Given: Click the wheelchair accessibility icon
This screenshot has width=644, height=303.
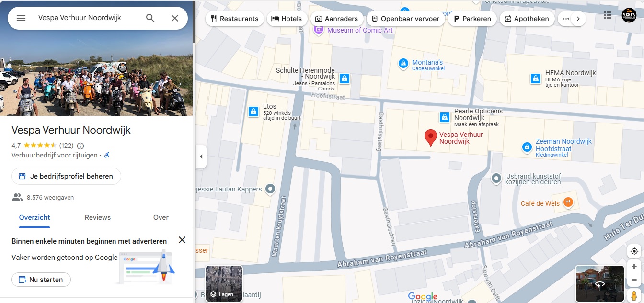Looking at the screenshot, I should [107, 155].
